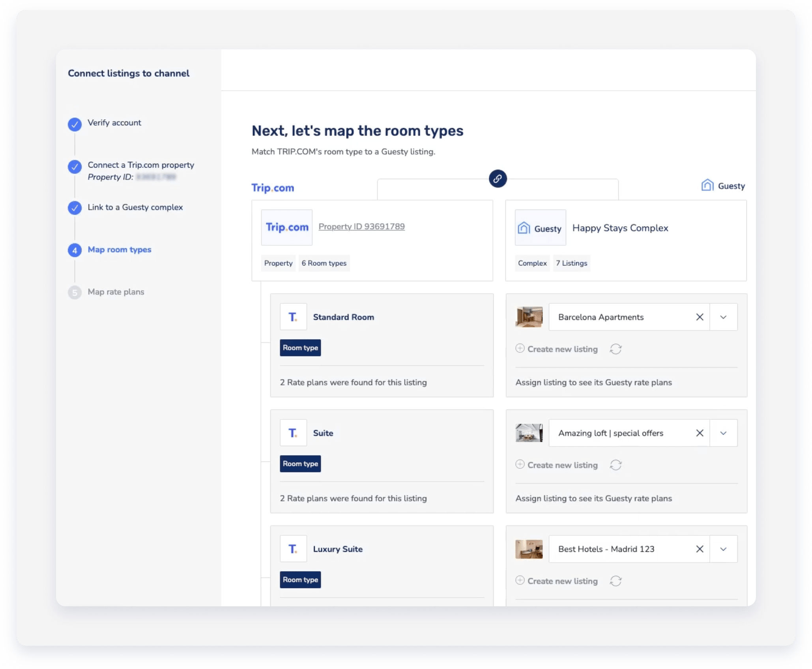Screen dimensions: 812x669
Task: Open the Amazing loft listing dropdown
Action: pyautogui.click(x=723, y=433)
